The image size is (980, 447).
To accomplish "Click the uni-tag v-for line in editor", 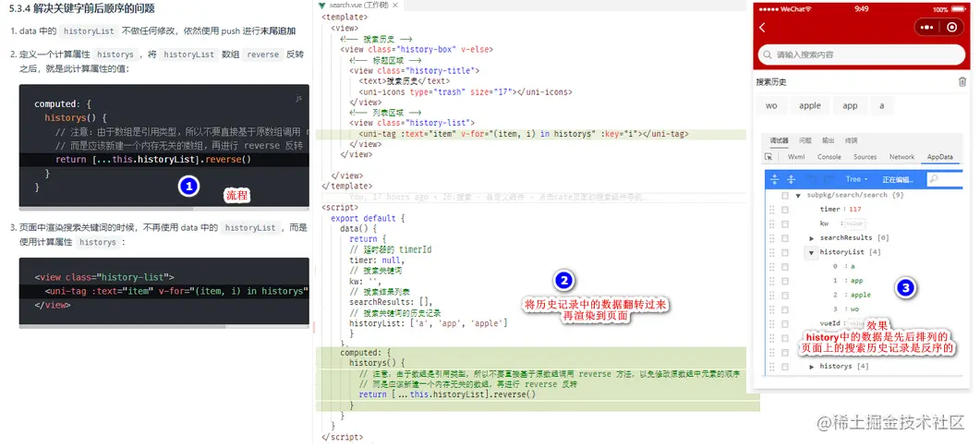I will 524,134.
